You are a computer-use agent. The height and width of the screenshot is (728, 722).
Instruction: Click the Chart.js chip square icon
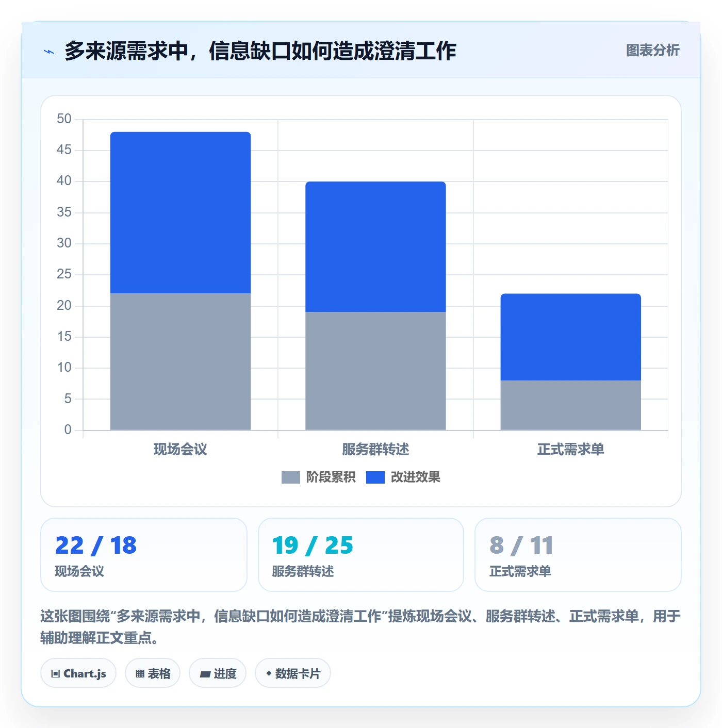[x=56, y=674]
